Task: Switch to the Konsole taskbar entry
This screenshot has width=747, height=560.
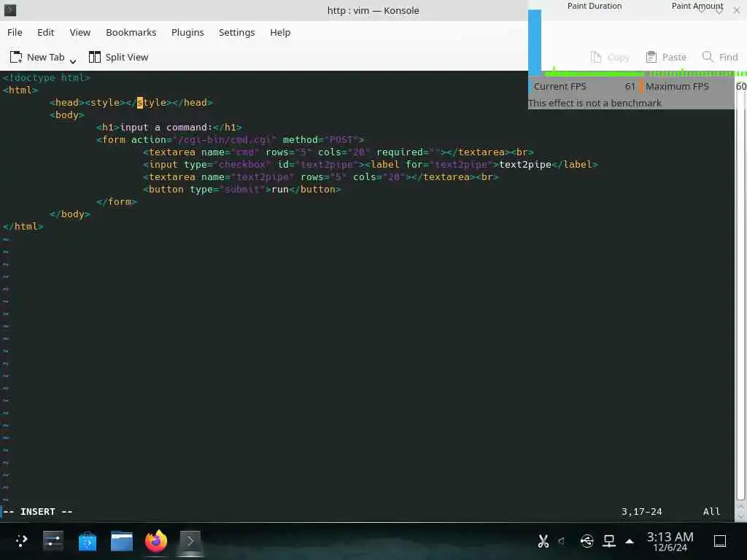Action: [x=190, y=541]
